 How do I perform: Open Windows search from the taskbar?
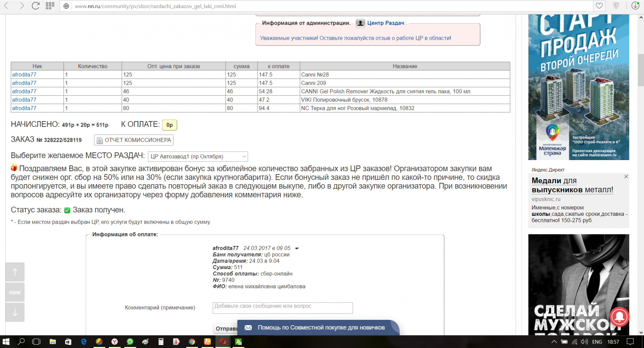tap(21, 342)
